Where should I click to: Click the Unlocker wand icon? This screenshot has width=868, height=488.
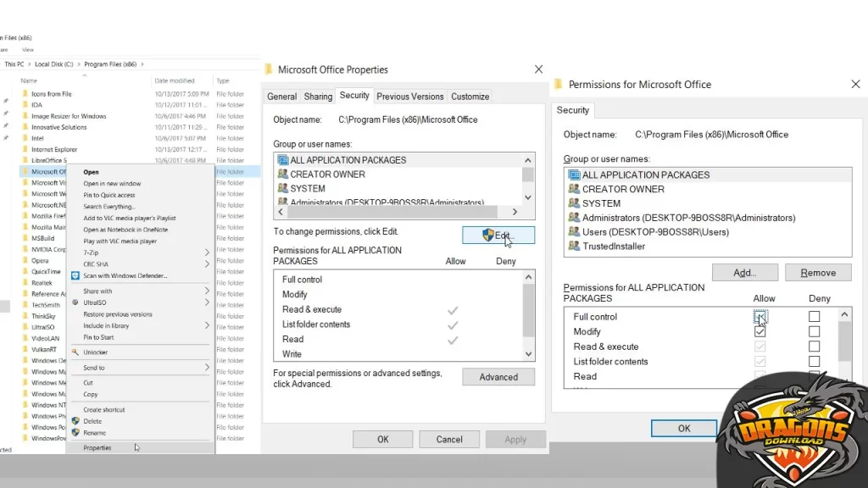coord(75,352)
